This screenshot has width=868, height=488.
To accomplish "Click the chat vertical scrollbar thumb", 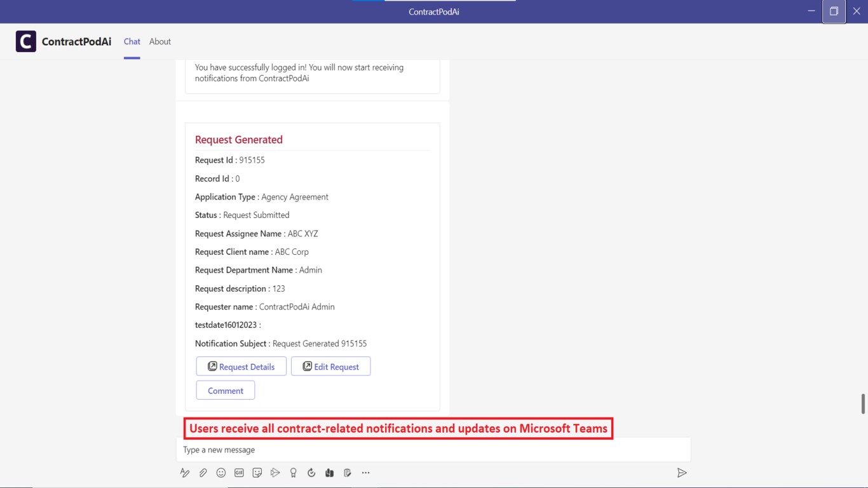I will tap(863, 404).
